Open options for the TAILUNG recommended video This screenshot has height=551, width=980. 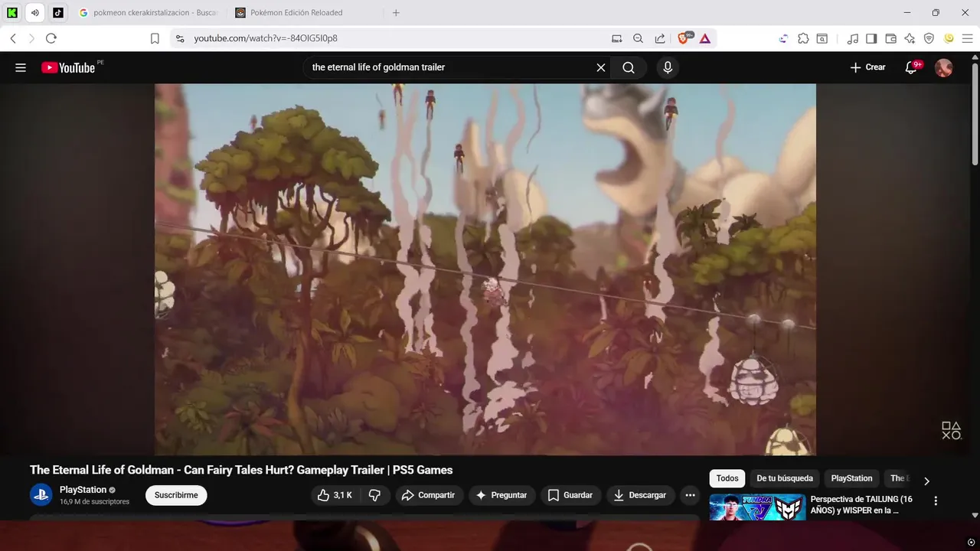(x=936, y=500)
